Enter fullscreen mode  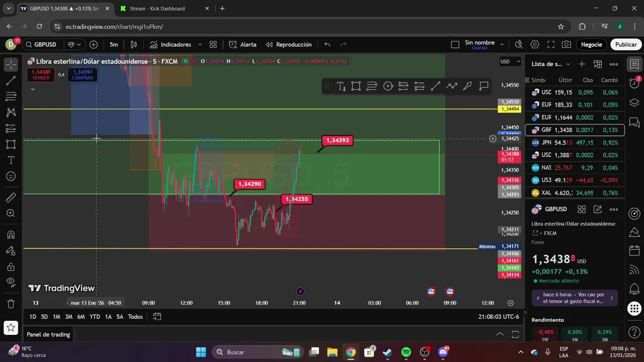point(551,44)
